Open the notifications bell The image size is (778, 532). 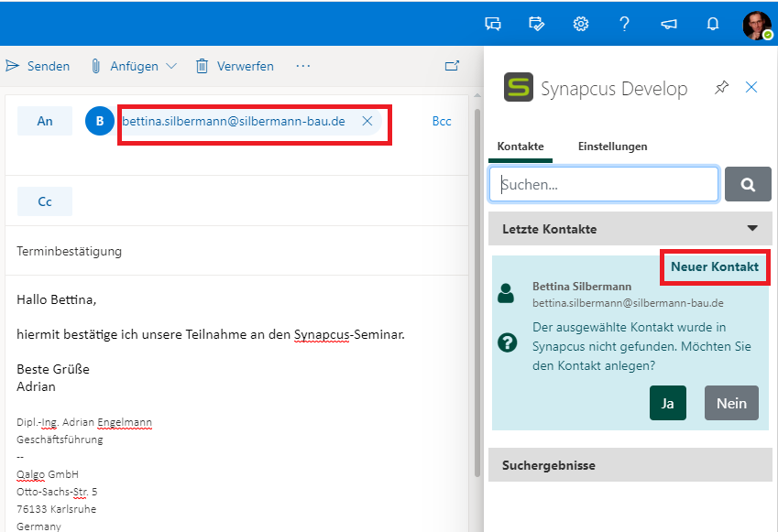713,24
